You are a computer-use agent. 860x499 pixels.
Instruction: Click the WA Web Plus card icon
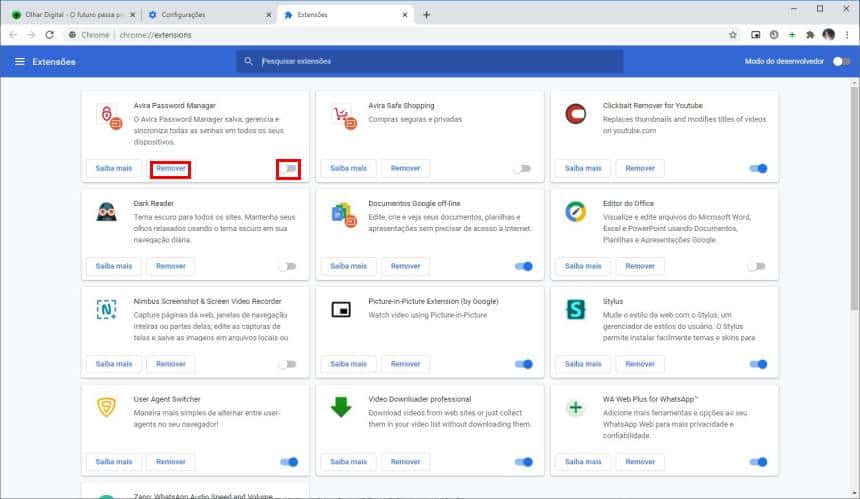pos(575,407)
